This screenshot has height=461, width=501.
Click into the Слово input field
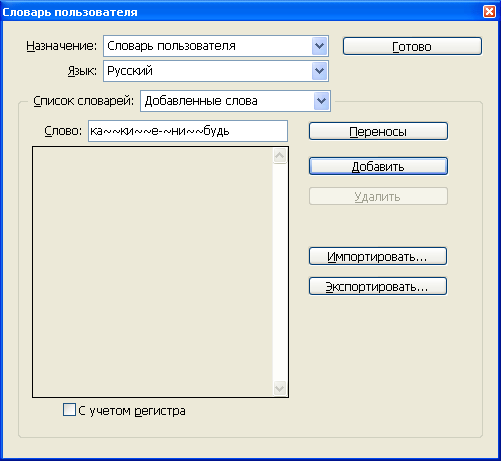[x=188, y=131]
